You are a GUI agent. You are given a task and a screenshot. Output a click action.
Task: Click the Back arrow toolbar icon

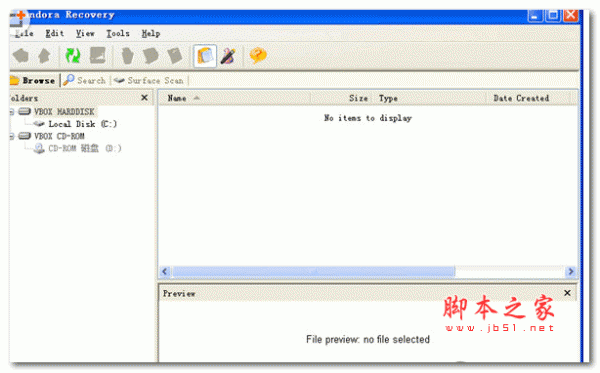coord(21,56)
